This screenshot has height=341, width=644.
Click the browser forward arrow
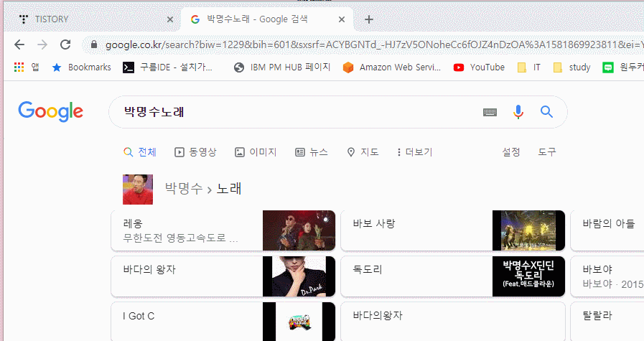[42, 45]
